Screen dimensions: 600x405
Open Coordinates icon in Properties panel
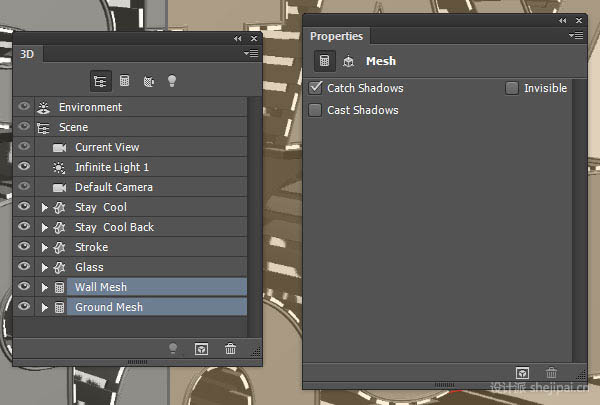[348, 61]
